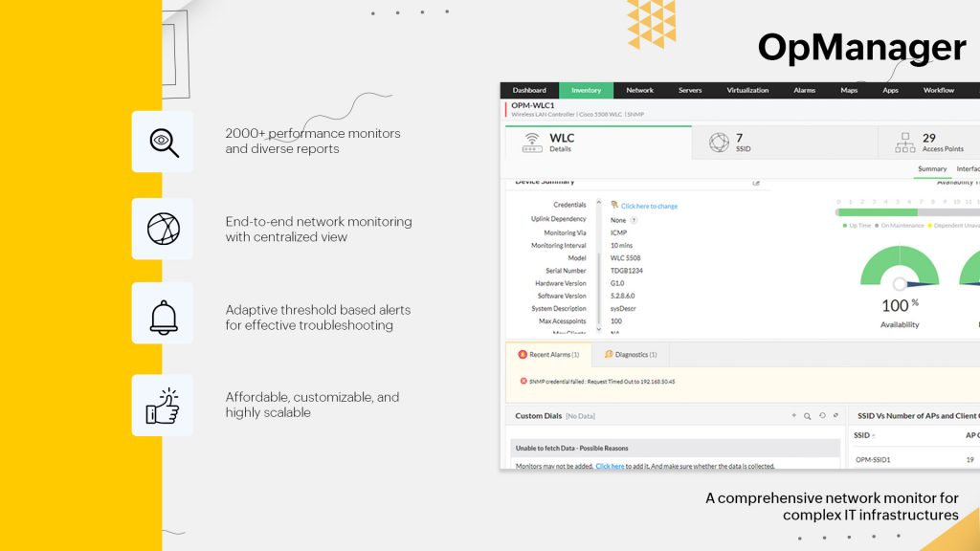This screenshot has width=980, height=551.
Task: Click the SSID globe icon
Action: click(x=719, y=143)
